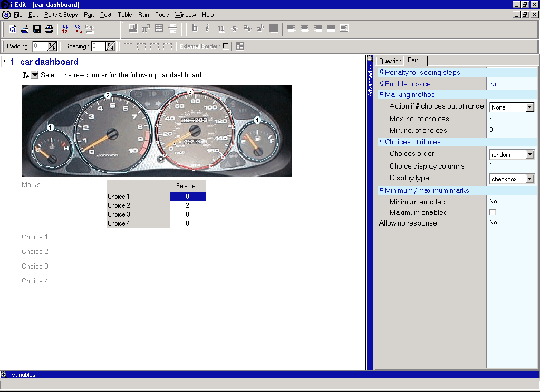Click the open file icon
Viewport: 540px width, 392px height.
(24, 28)
